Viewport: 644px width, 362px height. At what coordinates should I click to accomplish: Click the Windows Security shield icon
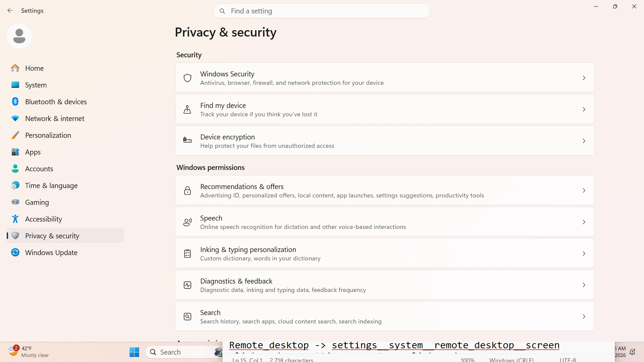pos(187,78)
